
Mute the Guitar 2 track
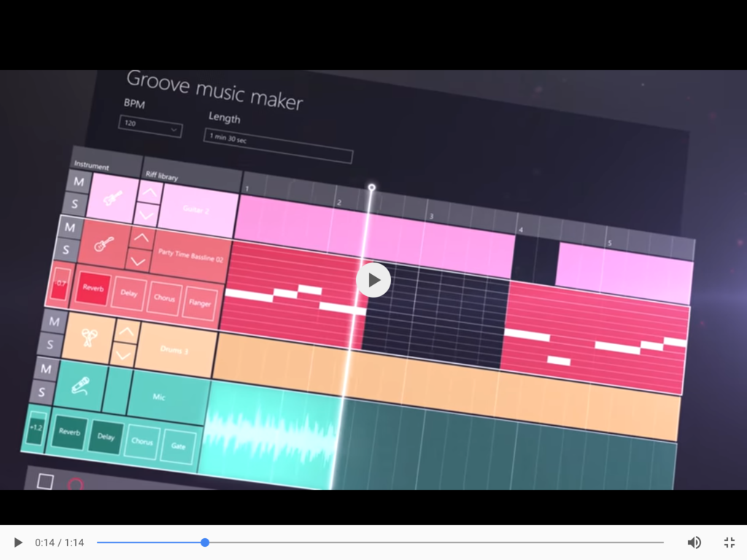tap(79, 182)
